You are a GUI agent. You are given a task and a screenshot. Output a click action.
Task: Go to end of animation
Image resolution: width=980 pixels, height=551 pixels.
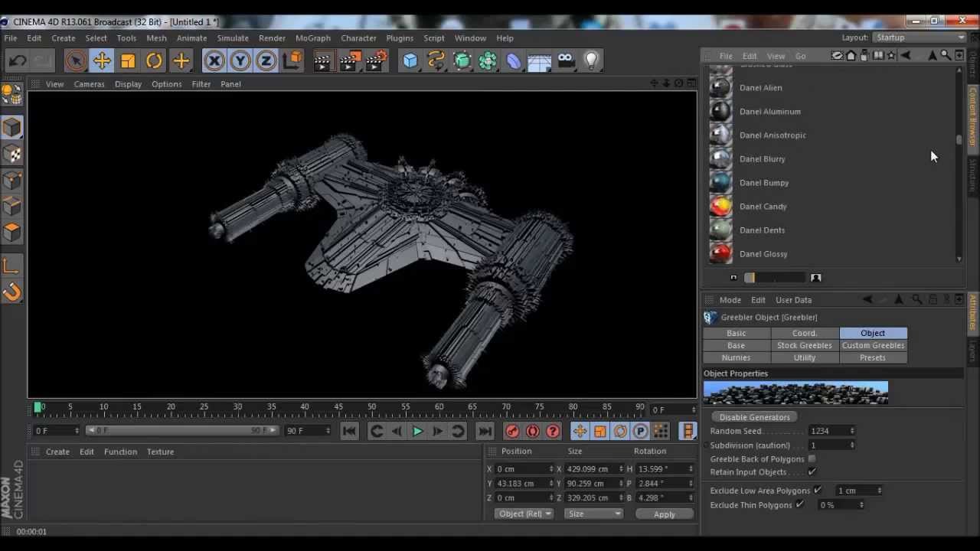(485, 431)
